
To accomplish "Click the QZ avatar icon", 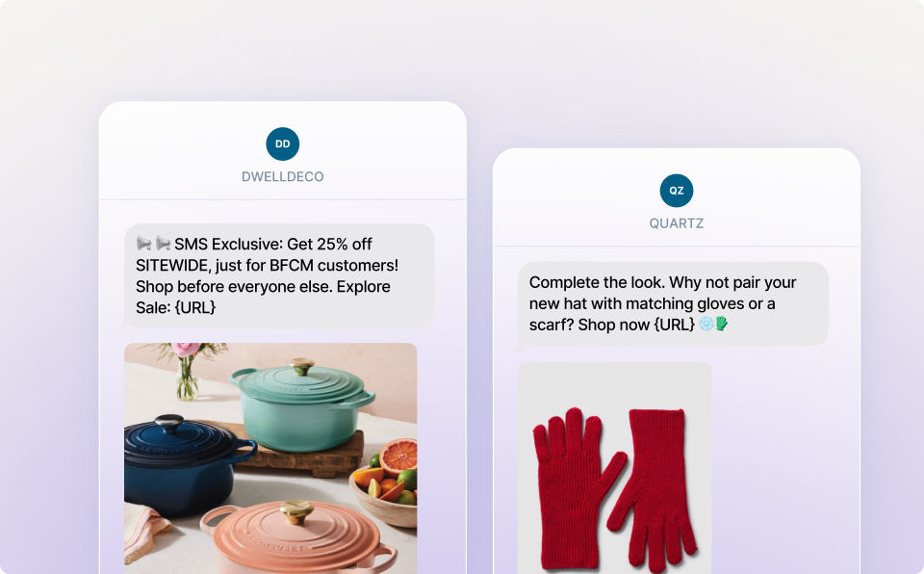I will (x=677, y=191).
